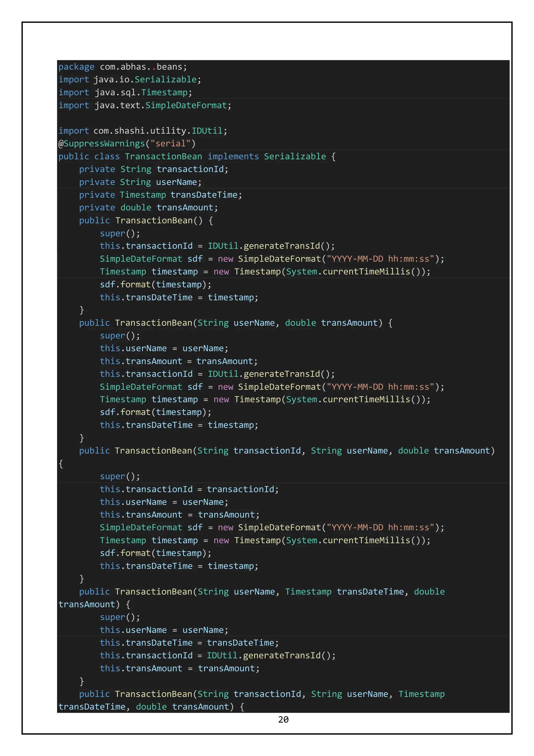The height and width of the screenshot is (756, 534).
Task: Click the 'package com.abhas..beans;' line
Action: point(123,67)
